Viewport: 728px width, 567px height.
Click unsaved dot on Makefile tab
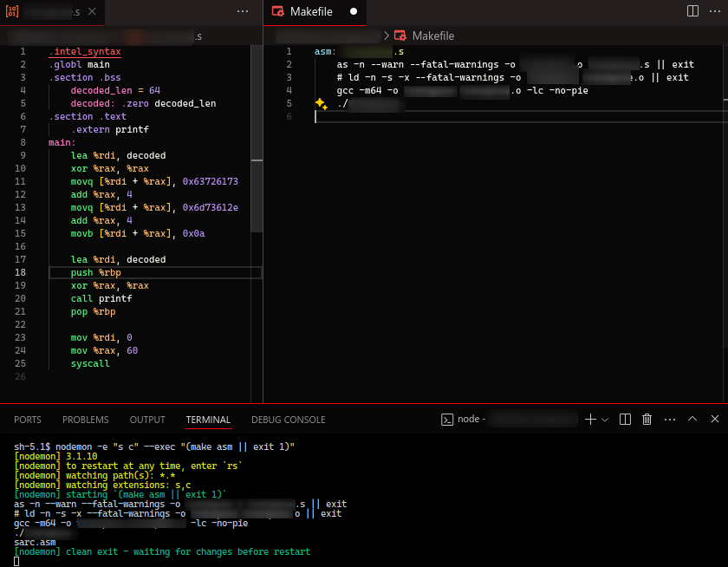coord(353,12)
